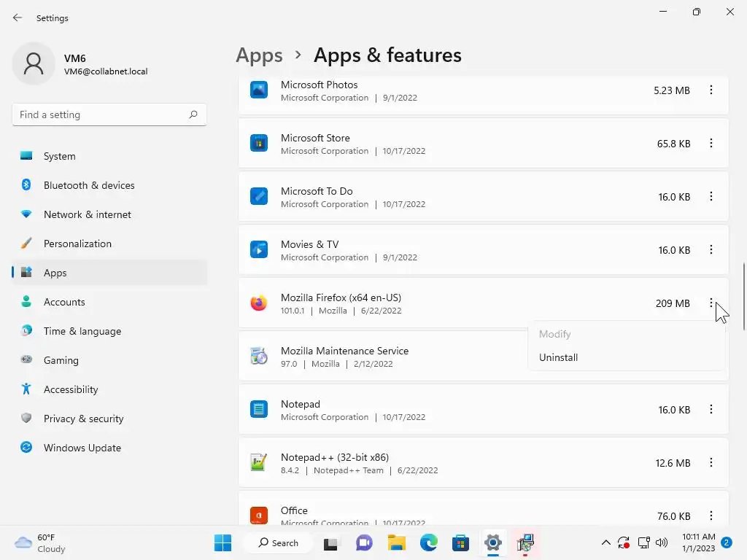Screen dimensions: 747x560
Task: Open Personalization settings
Action: pos(109,244)
